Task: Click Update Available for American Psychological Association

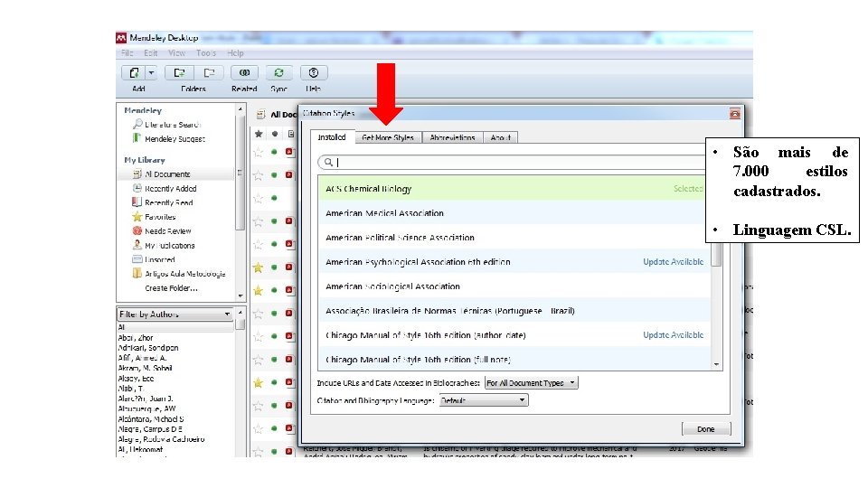Action: [673, 262]
